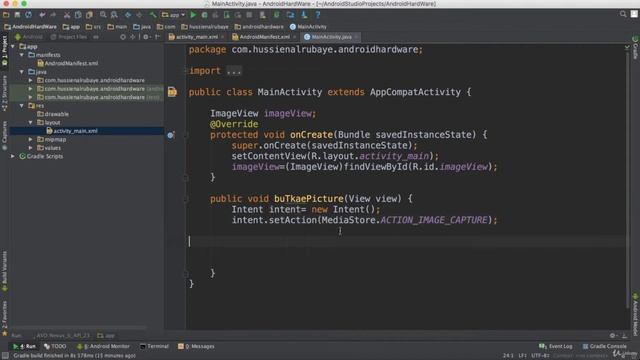
Task: Click the UTF-8 encoding in the status bar
Action: [x=540, y=356]
